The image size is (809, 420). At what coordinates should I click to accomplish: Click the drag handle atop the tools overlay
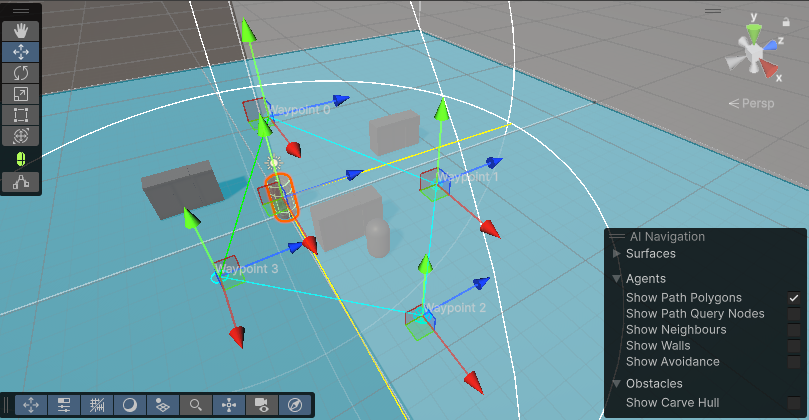[21, 11]
